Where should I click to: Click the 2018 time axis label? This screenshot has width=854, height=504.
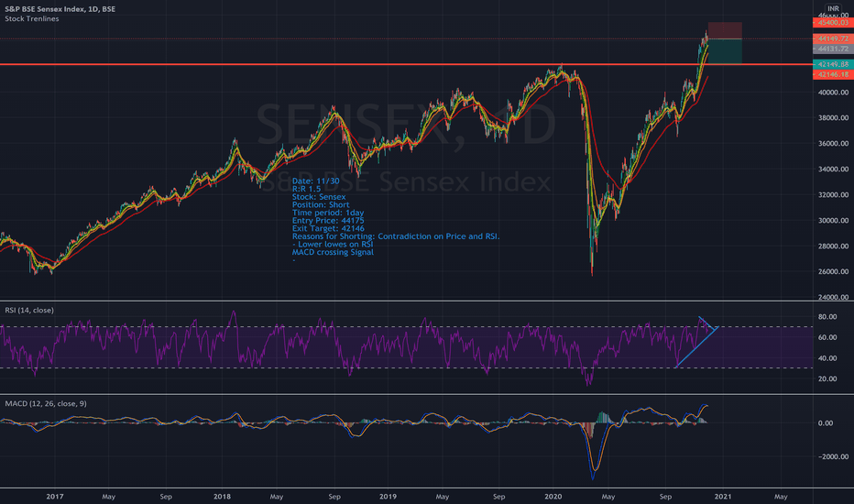[222, 497]
